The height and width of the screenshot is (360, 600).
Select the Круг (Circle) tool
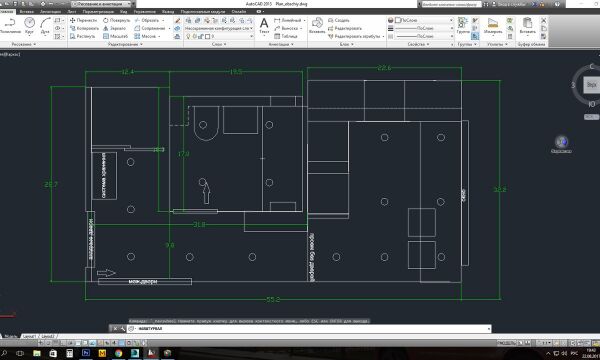click(x=29, y=26)
